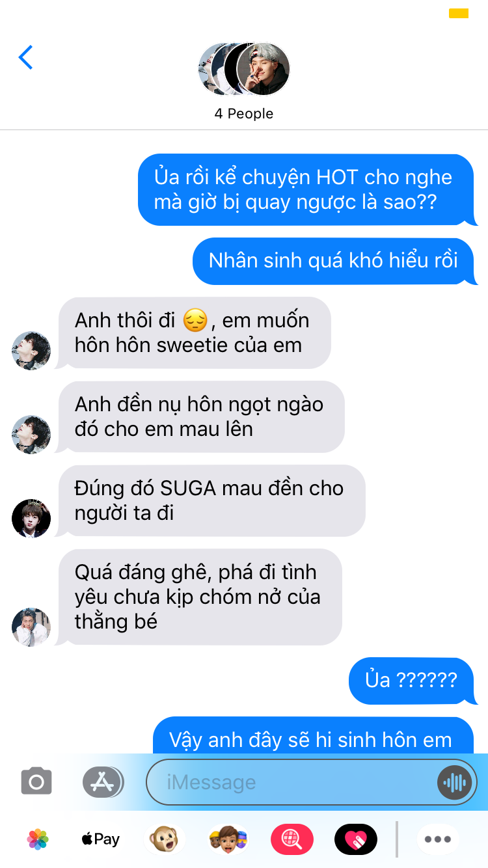Tap the 'Nhân sinh quá khó hiểu rồi' bubble
This screenshot has height=868, width=488.
pyautogui.click(x=335, y=261)
